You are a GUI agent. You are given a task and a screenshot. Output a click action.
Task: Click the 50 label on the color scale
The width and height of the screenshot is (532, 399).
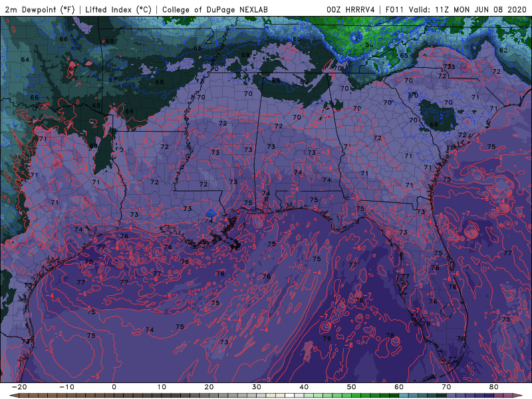point(352,387)
